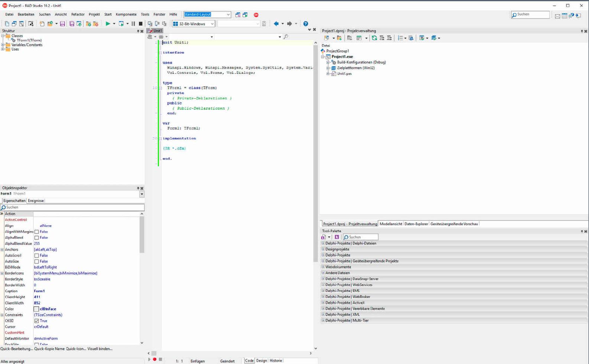Pin the Struktur panel with pushpin icon
This screenshot has height=364, width=589.
tap(138, 31)
